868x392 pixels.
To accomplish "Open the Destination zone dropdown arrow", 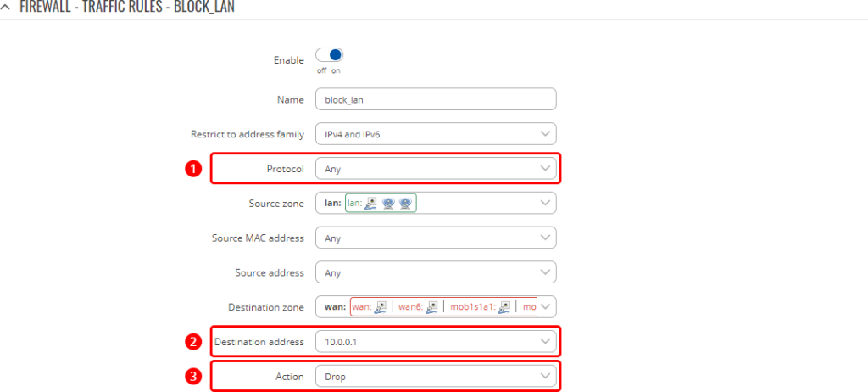I will click(545, 307).
